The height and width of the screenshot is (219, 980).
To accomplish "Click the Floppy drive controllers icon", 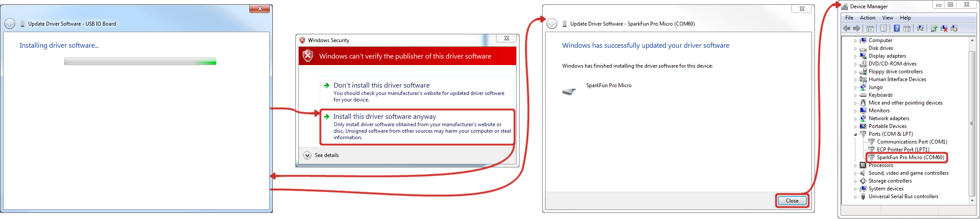I will coord(863,72).
